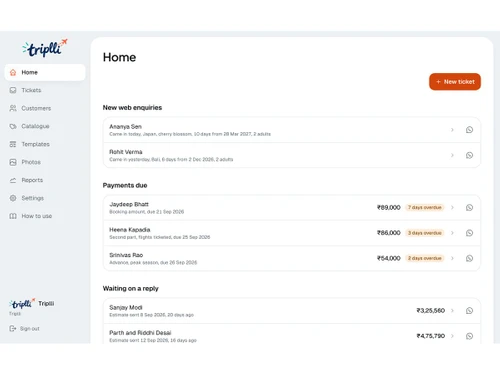500x375 pixels.
Task: Click the Customers people icon
Action: pyautogui.click(x=13, y=108)
